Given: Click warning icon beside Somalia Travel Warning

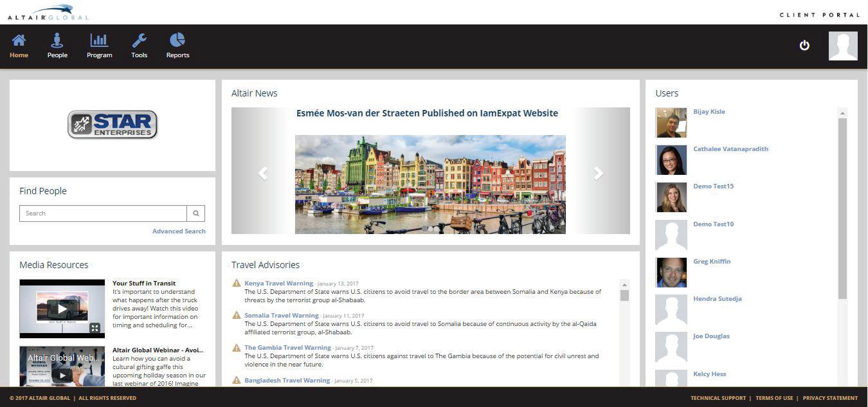Looking at the screenshot, I should pyautogui.click(x=237, y=316).
